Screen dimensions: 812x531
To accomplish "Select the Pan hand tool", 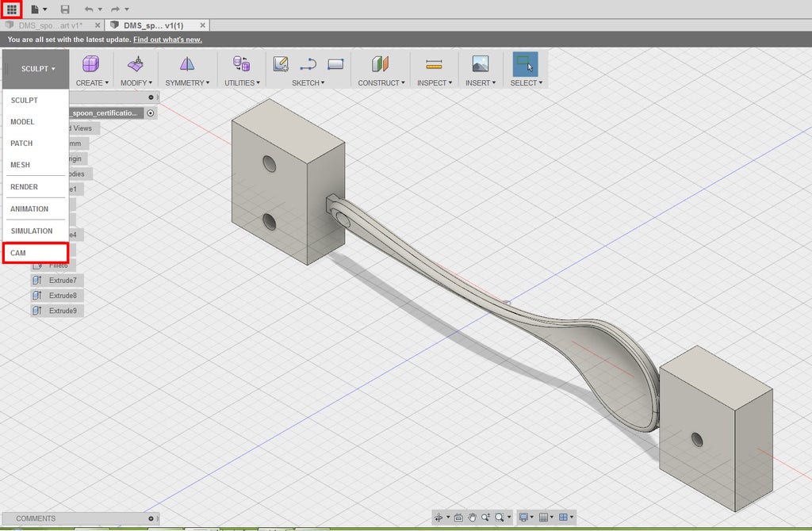I will [x=472, y=518].
